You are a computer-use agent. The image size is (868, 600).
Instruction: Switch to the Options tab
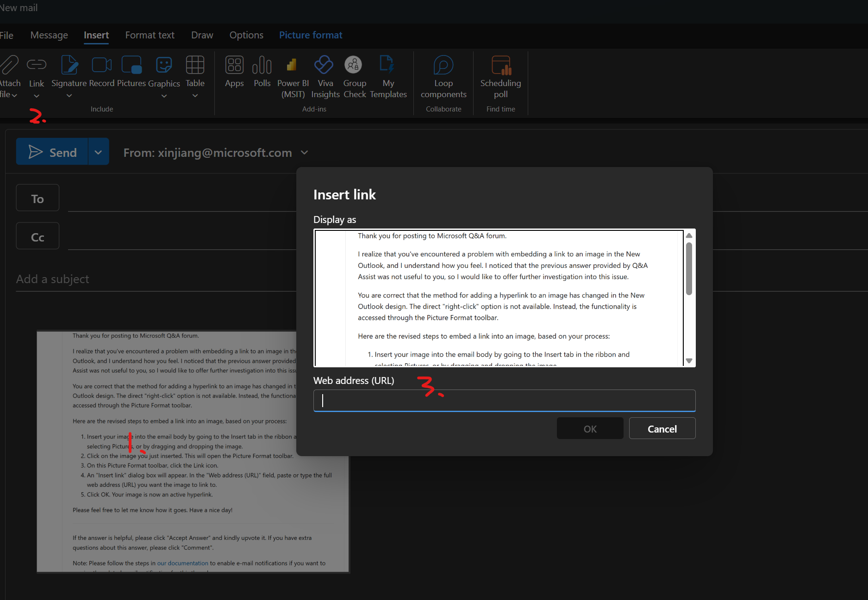pyautogui.click(x=246, y=35)
